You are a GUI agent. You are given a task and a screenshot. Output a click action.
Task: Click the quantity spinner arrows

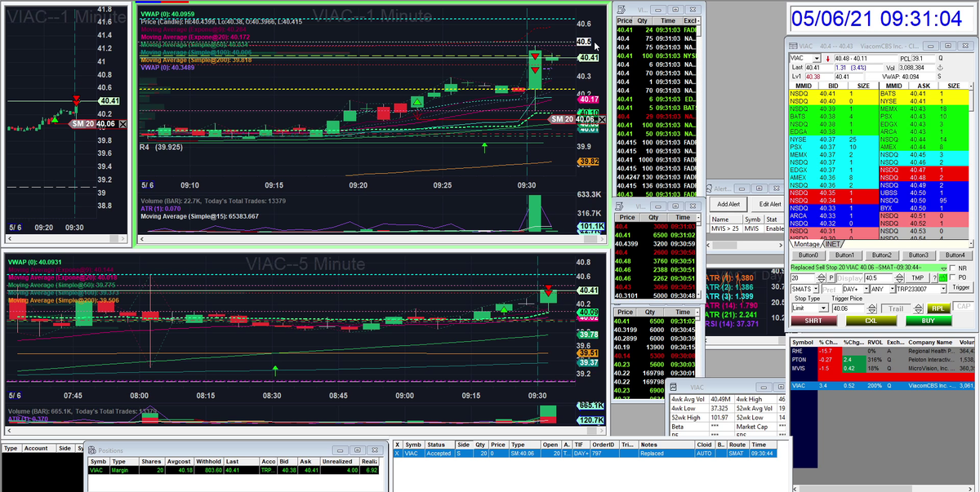point(822,277)
